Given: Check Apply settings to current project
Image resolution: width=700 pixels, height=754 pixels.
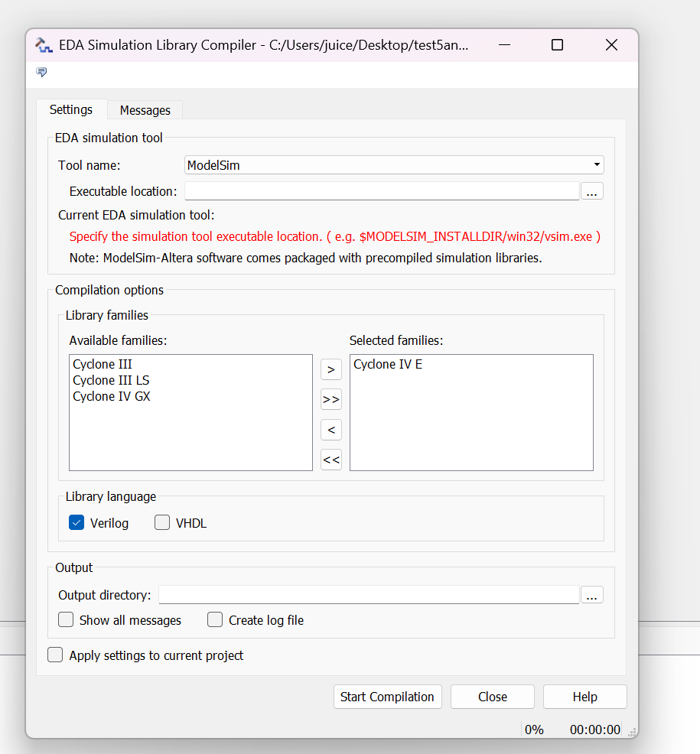Looking at the screenshot, I should [x=55, y=655].
